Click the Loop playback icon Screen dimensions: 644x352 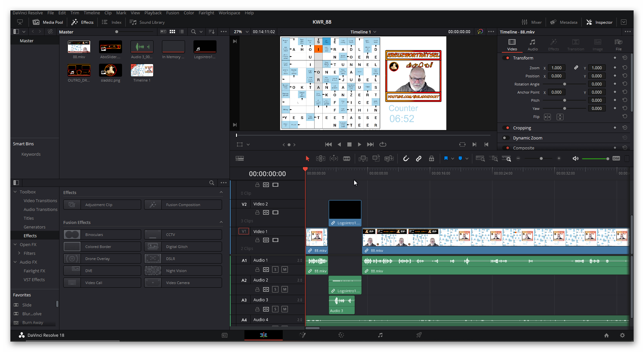click(x=383, y=144)
